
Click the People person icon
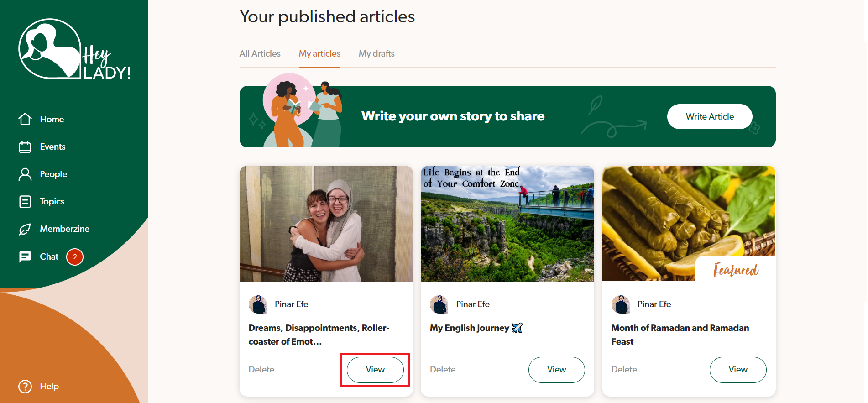coord(25,174)
